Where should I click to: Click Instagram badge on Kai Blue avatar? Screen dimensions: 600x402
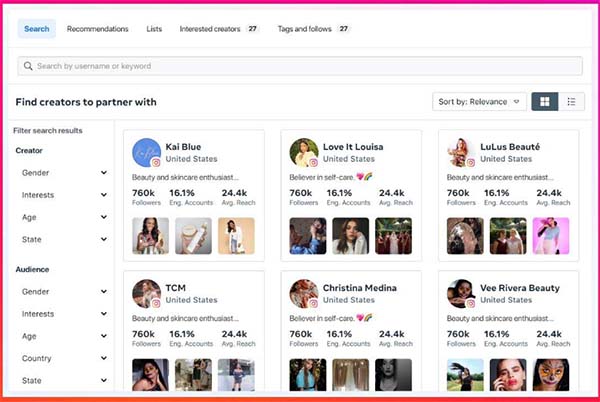pos(156,163)
